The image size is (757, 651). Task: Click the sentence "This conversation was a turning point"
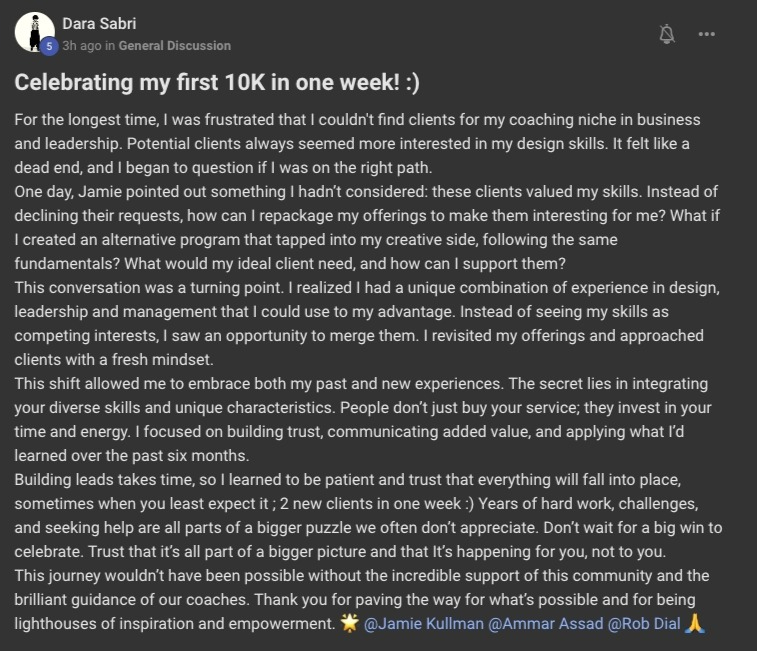point(150,287)
